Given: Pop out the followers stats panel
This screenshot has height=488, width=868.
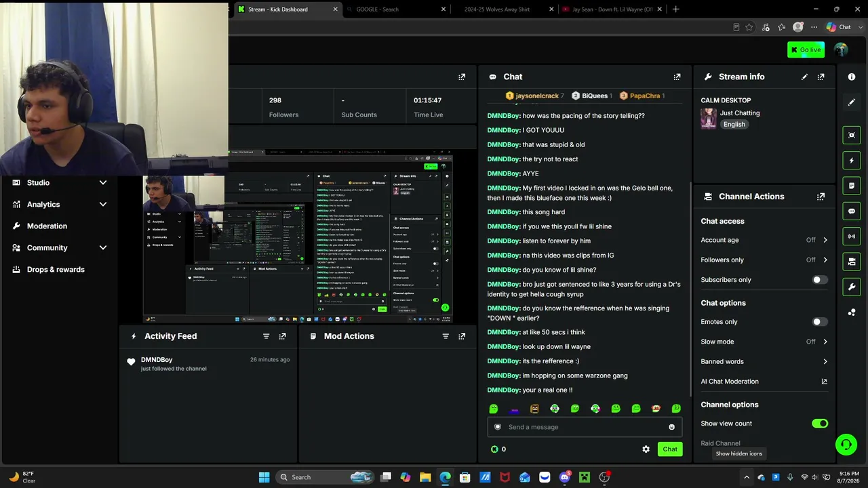Looking at the screenshot, I should coord(462,77).
